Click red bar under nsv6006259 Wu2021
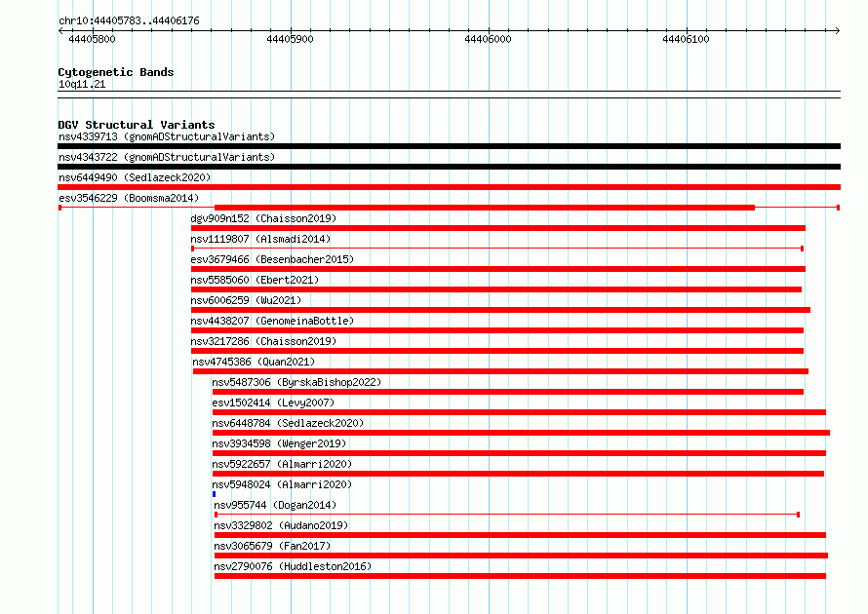This screenshot has height=614, width=868. click(x=500, y=310)
